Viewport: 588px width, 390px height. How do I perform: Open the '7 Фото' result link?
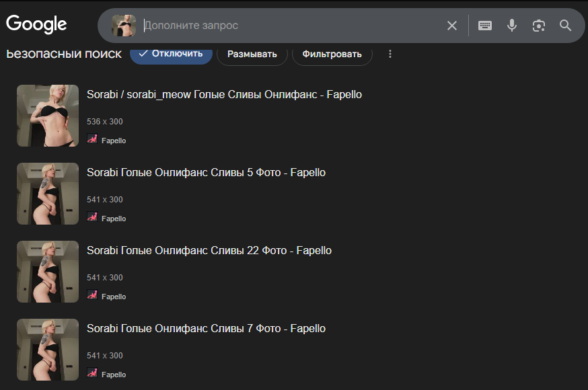click(206, 329)
